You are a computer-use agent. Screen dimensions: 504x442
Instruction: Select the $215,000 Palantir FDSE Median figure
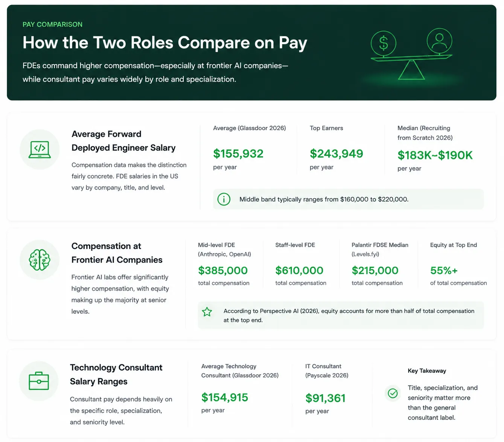tap(375, 270)
